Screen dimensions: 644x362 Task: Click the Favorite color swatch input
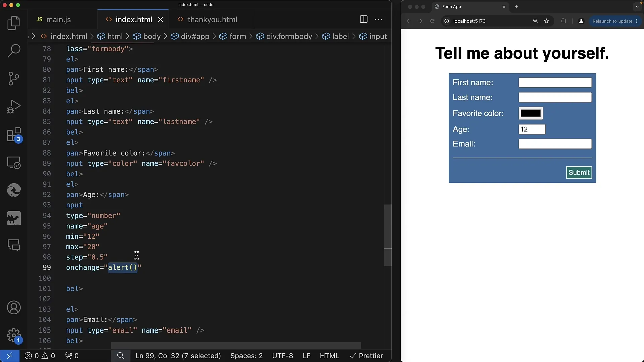(x=531, y=113)
